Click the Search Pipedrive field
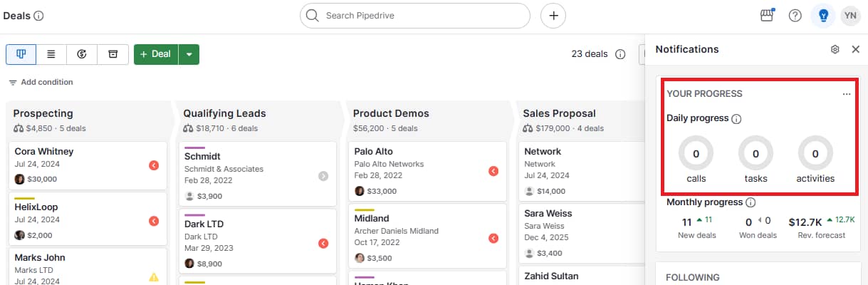868x285 pixels. 415,16
